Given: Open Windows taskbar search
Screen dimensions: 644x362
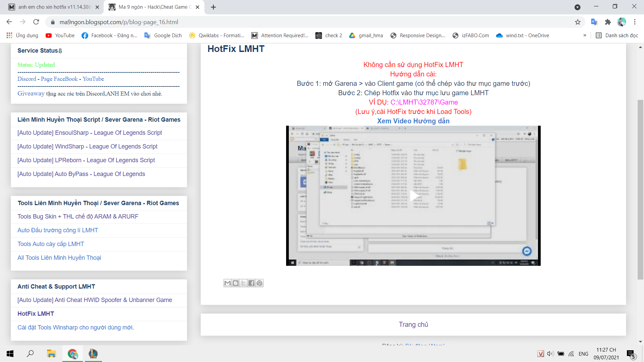Looking at the screenshot, I should point(30,354).
